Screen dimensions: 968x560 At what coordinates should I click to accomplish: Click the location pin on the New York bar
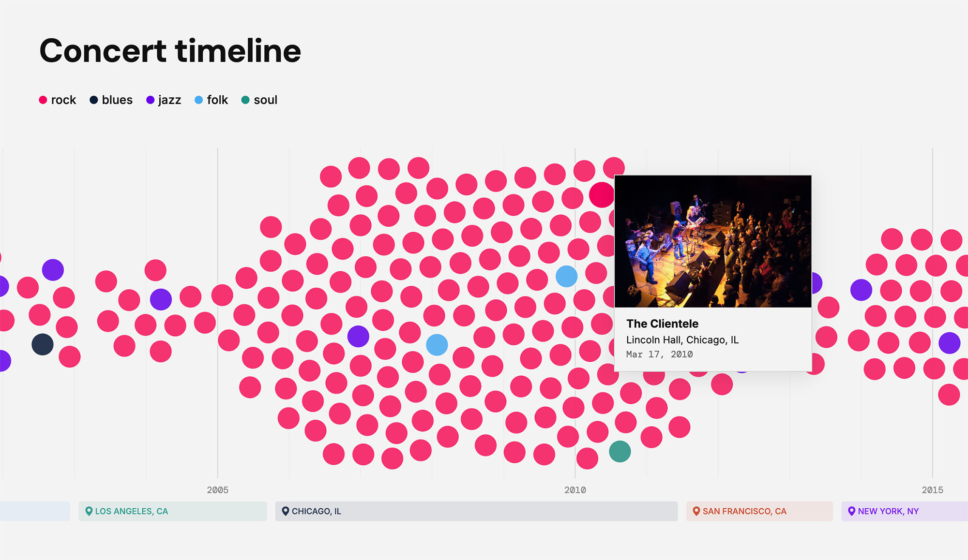pos(852,511)
